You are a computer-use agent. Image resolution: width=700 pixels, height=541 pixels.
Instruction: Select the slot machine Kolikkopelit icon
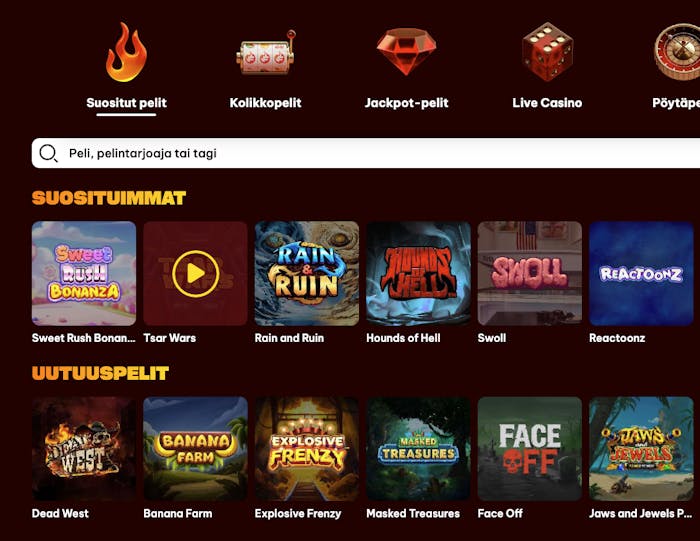[266, 52]
